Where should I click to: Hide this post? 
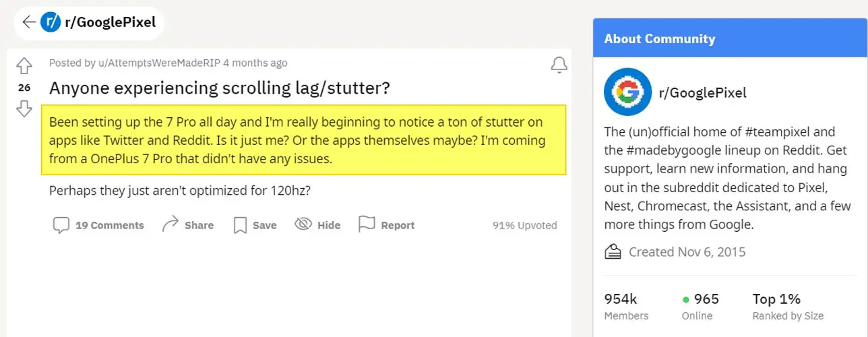click(329, 225)
